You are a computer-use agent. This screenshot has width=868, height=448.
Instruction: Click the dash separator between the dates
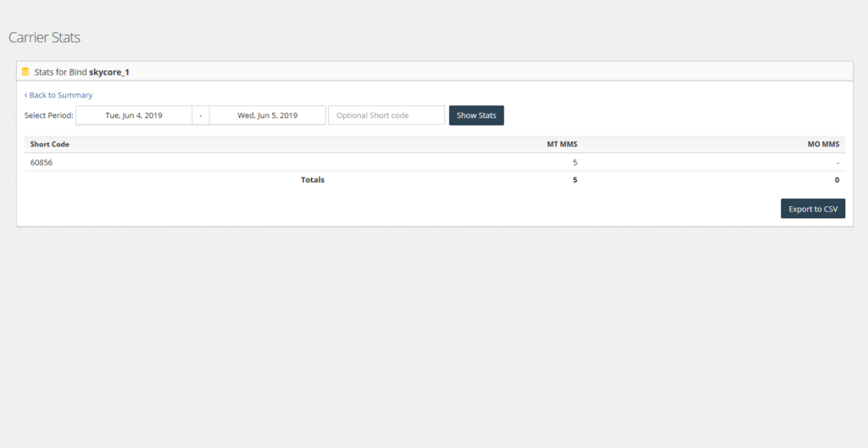coord(200,115)
